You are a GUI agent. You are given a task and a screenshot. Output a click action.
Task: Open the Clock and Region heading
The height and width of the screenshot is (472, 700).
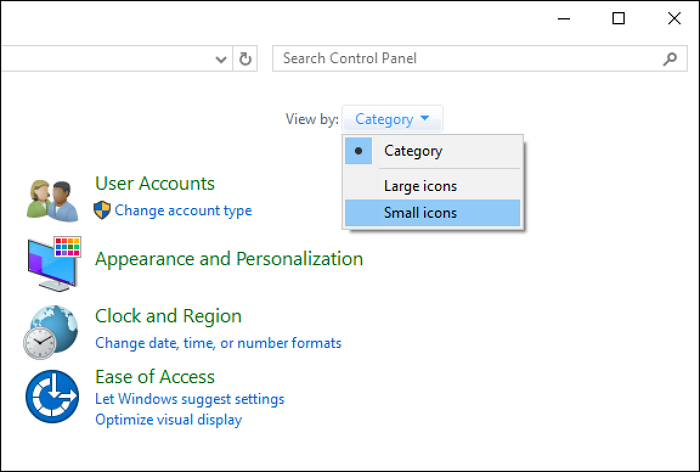(168, 316)
